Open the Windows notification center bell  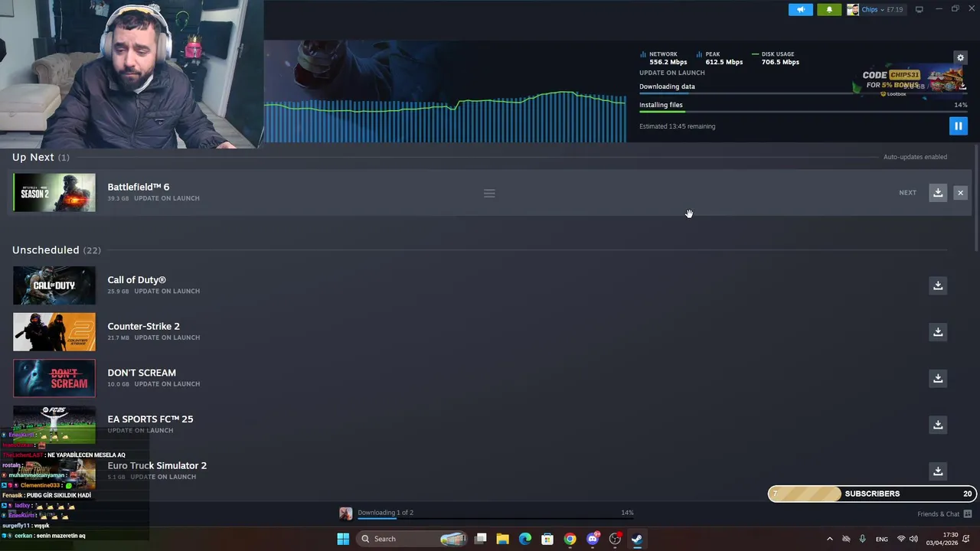[967, 539]
